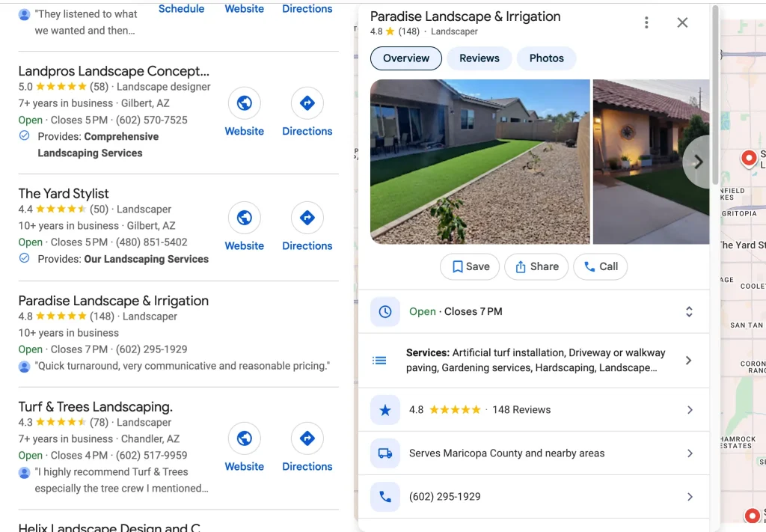Open Turf & Trees Landscaping website globe icon
766x532 pixels.
[x=245, y=438]
